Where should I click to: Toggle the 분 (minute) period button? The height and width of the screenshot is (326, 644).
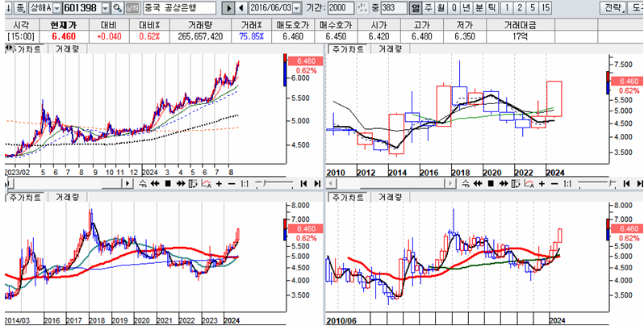point(479,7)
